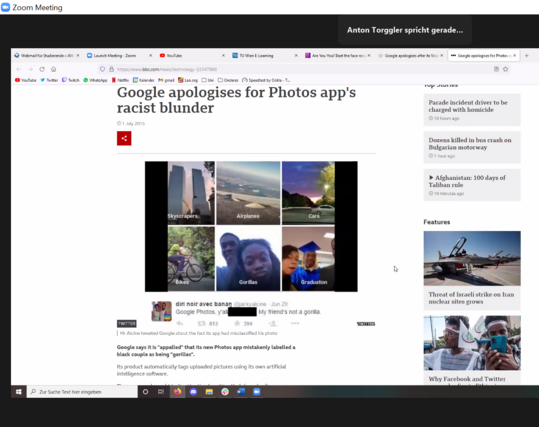This screenshot has width=539, height=427.
Task: Close the YouTube tab
Action: coord(223,55)
